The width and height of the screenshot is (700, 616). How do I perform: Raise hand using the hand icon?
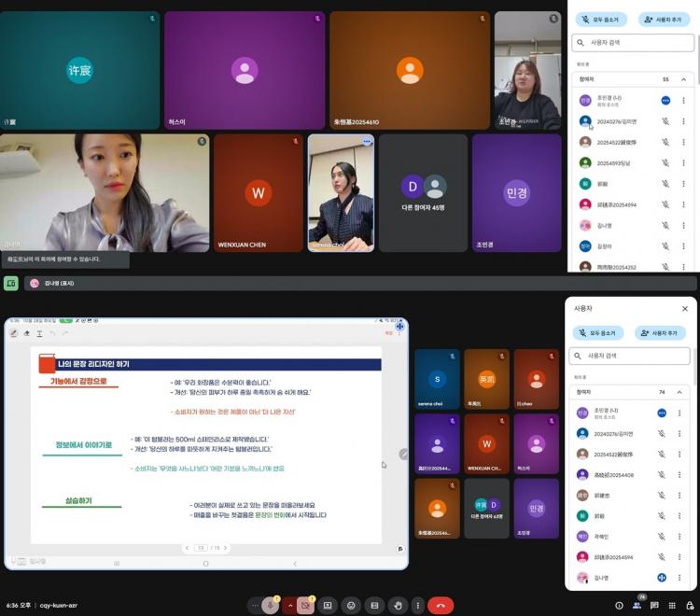click(398, 605)
